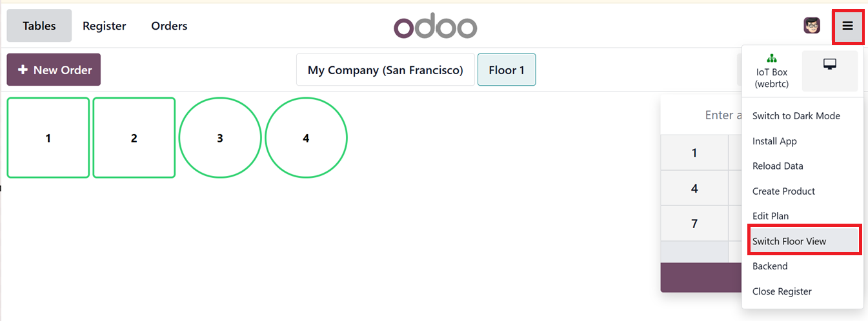Select Install App menu entry
868x321 pixels.
point(774,141)
